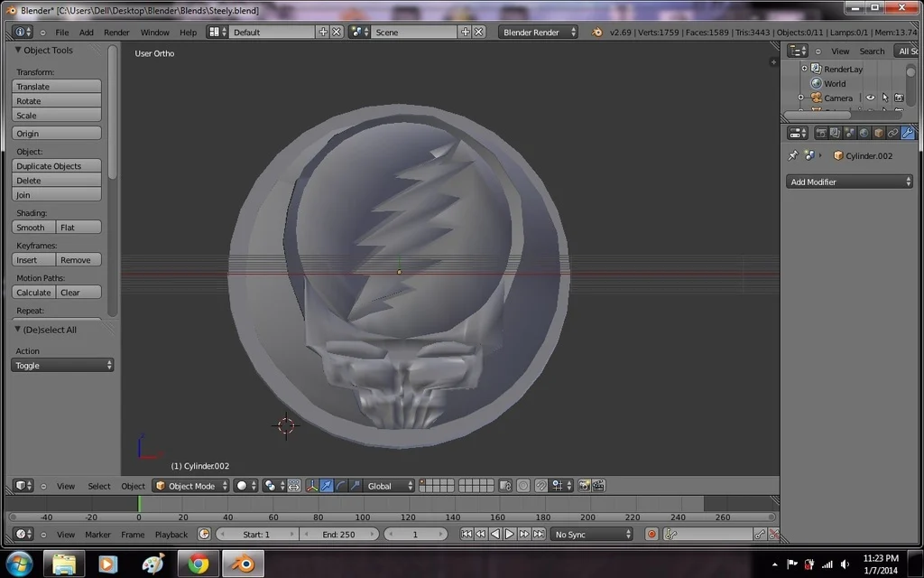The height and width of the screenshot is (578, 924).
Task: Toggle the pin context in properties
Action: click(793, 155)
